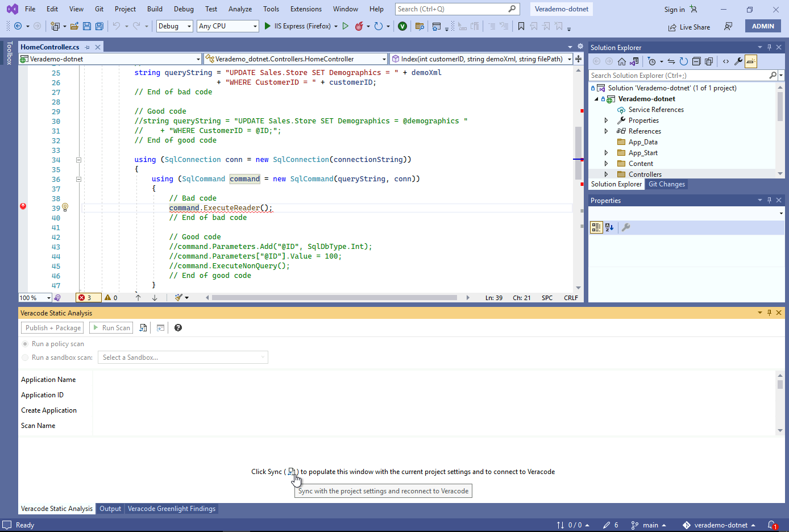Click Collapse All icon in Solution Explorer
This screenshot has height=532, width=789.
coord(696,61)
